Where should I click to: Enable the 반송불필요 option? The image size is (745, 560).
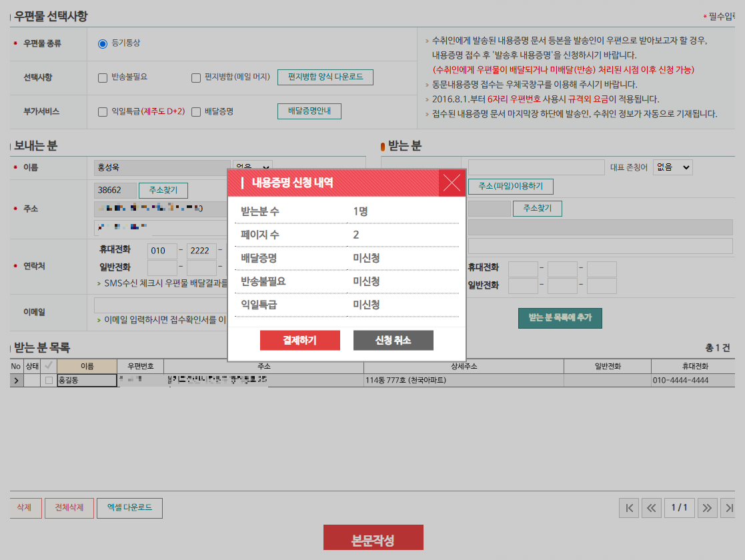(104, 77)
